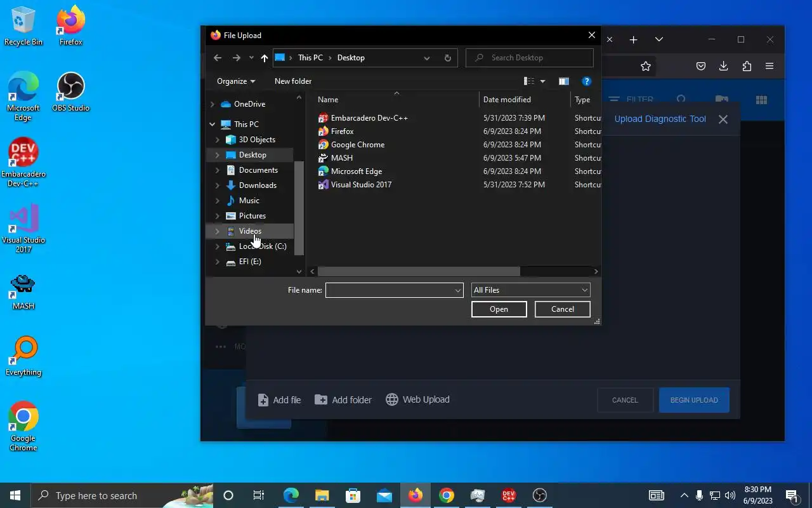Select Embarcadero Dev-C++ shortcut file

pyautogui.click(x=369, y=118)
